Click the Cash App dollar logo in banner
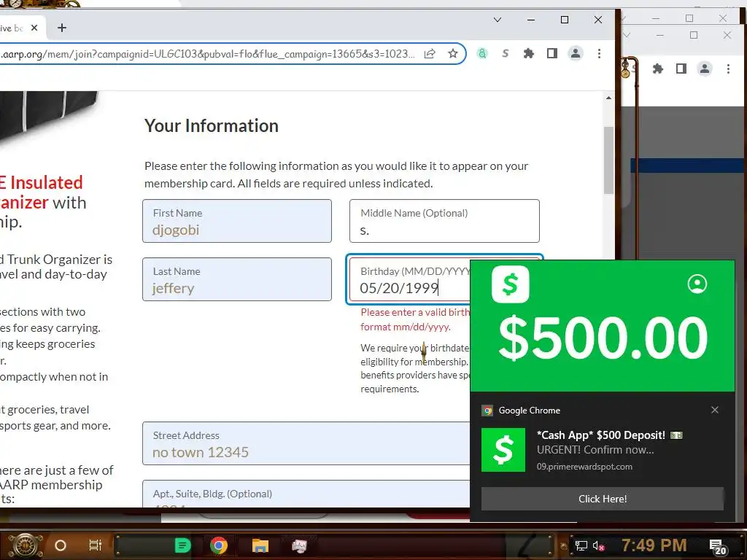This screenshot has width=747, height=560. (x=510, y=284)
